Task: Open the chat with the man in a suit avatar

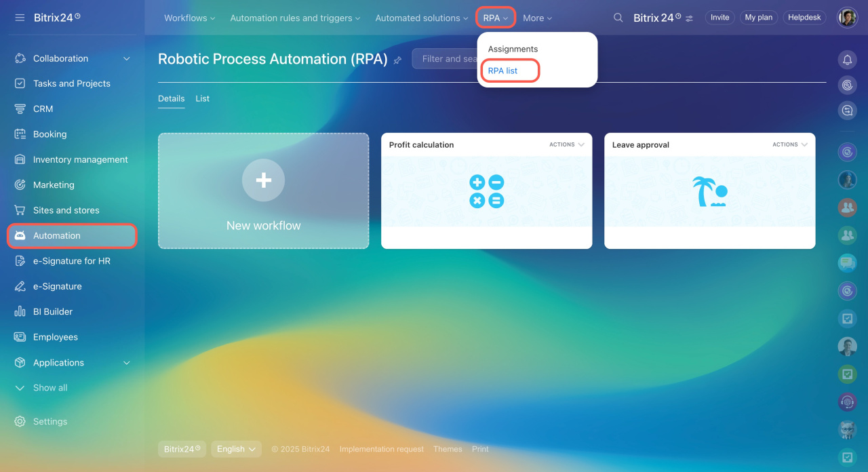Action: [847, 347]
